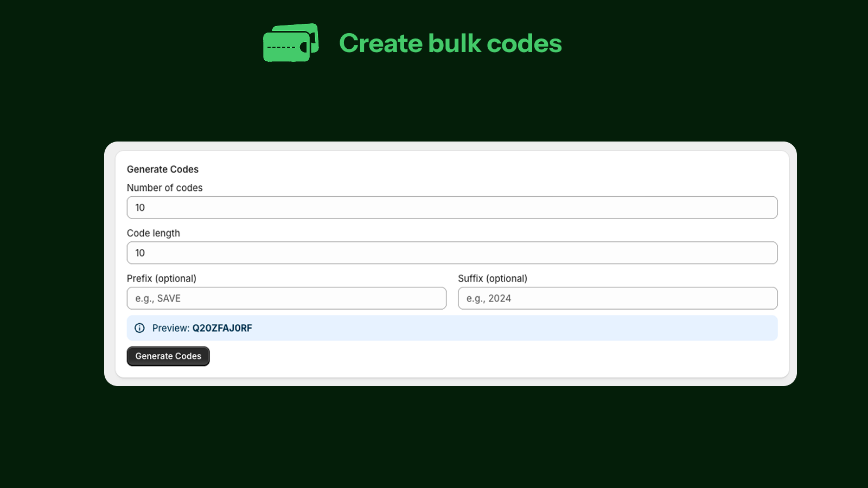Select the Generate Codes section title
This screenshot has width=868, height=488.
tap(163, 169)
